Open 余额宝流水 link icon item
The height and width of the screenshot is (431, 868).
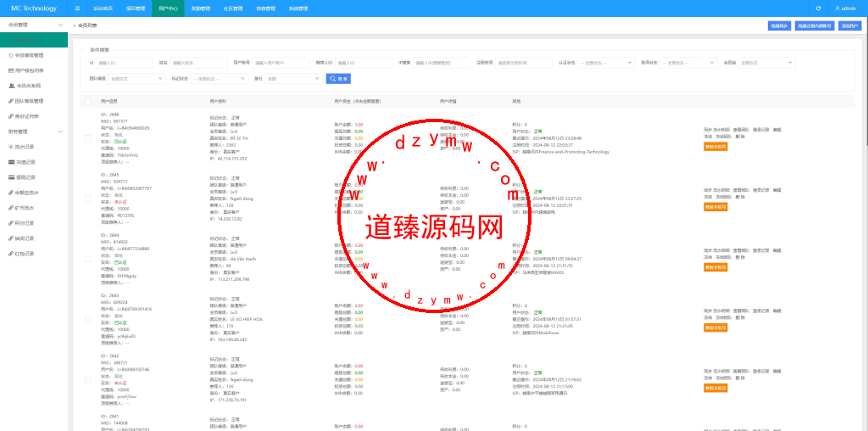tap(34, 193)
